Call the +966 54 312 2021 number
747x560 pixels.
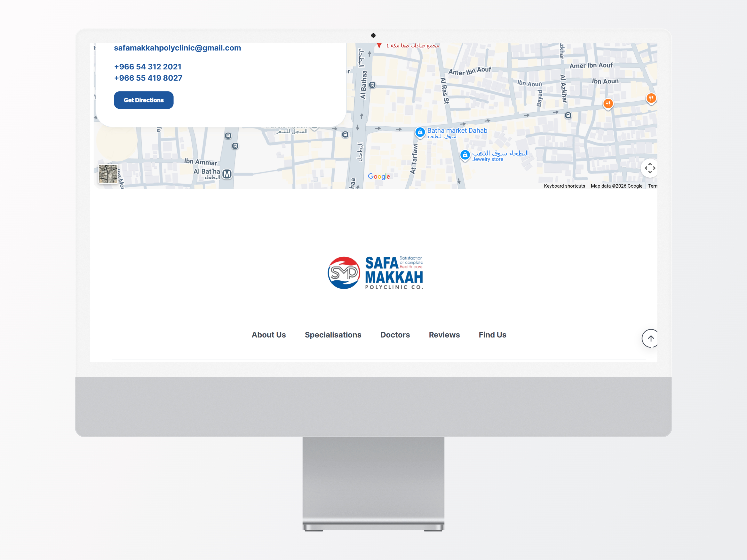tap(147, 66)
